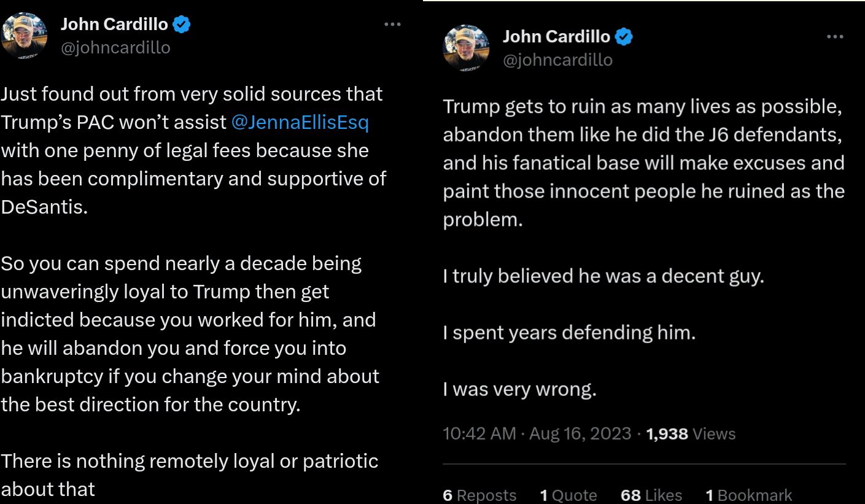Click @johncardillo handle on left tweet
Viewport: 865px width, 504px height.
pos(115,48)
